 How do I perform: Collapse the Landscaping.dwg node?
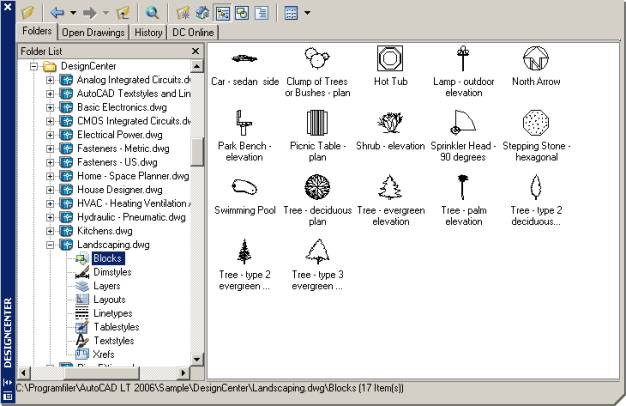click(50, 245)
